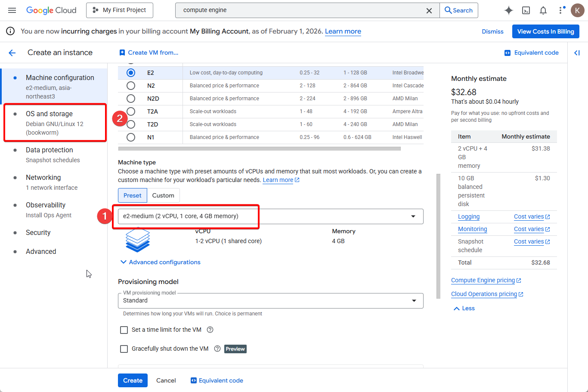Expand Advanced configurations

pos(160,262)
